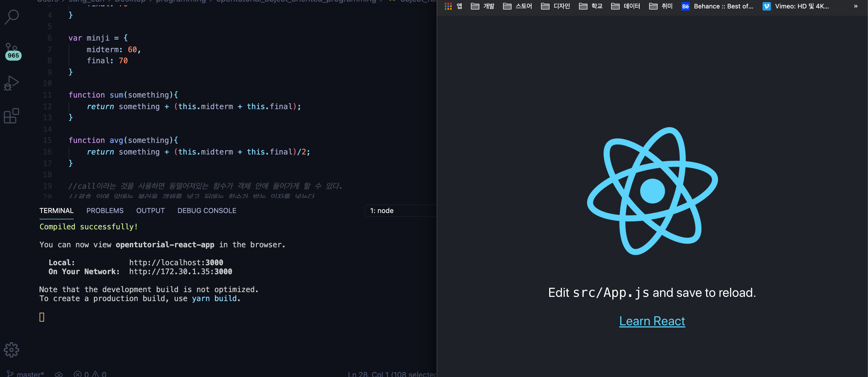The image size is (868, 377).
Task: Open the 학교 bookmark folder
Action: tap(591, 6)
